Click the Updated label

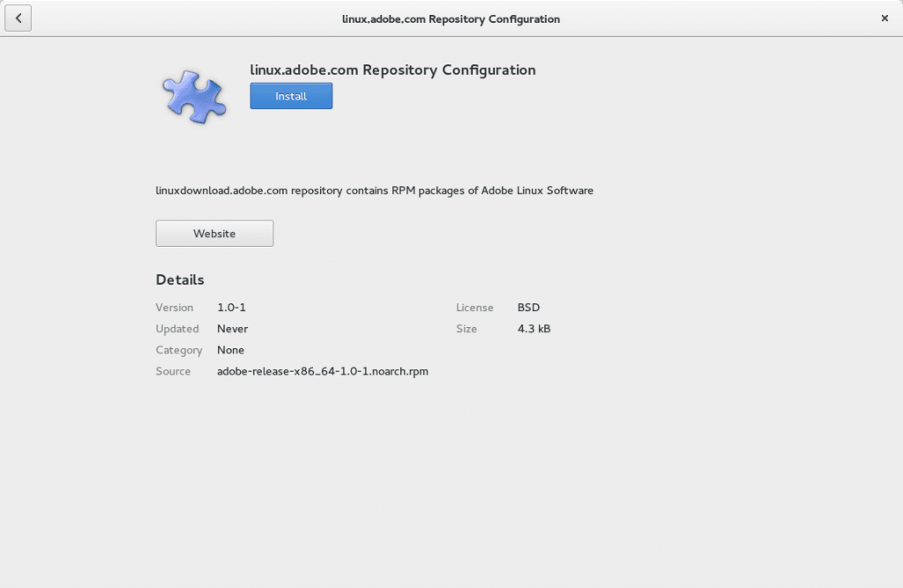pyautogui.click(x=177, y=329)
